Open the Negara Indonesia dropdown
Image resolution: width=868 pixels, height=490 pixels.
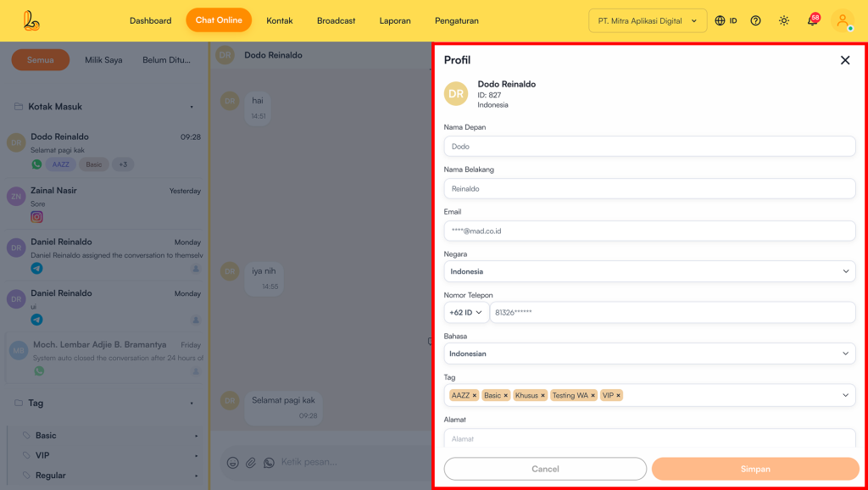point(649,271)
